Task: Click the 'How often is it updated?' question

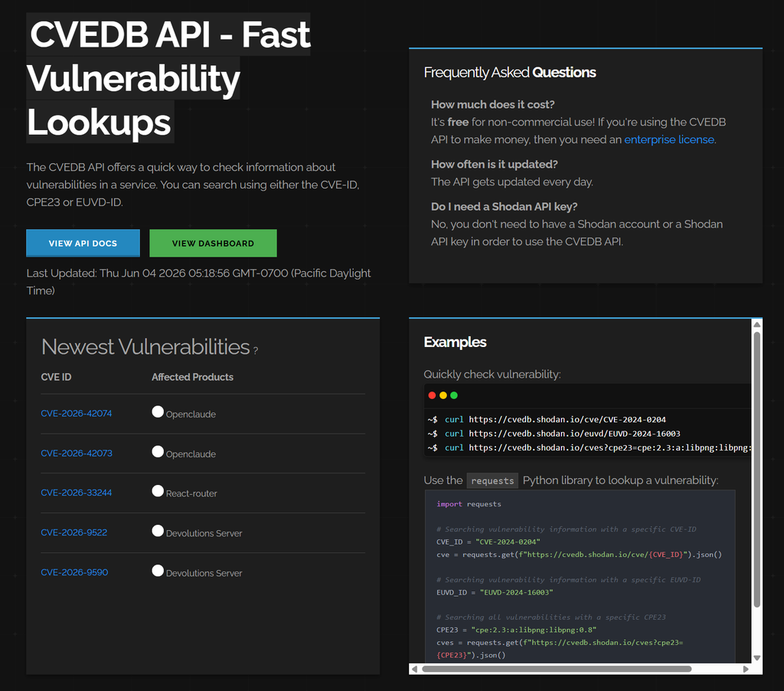Action: (494, 164)
